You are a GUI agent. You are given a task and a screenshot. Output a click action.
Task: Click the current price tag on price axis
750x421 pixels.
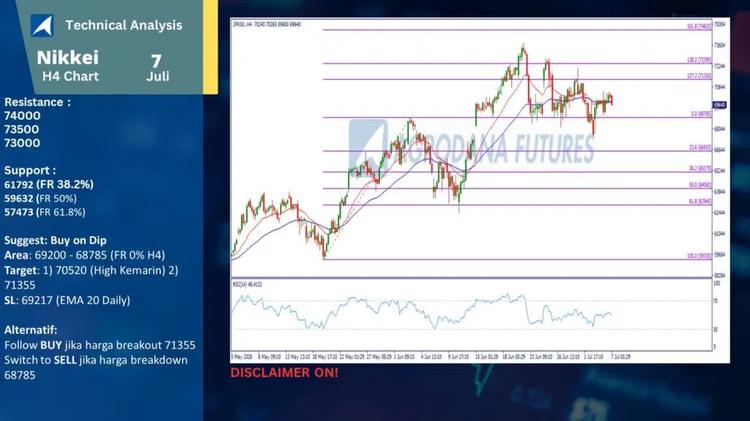[x=719, y=105]
